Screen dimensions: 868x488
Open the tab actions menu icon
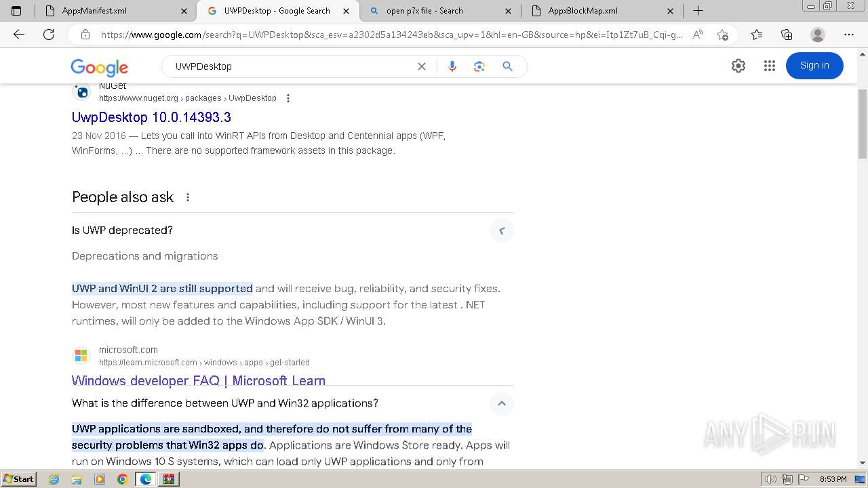point(16,11)
